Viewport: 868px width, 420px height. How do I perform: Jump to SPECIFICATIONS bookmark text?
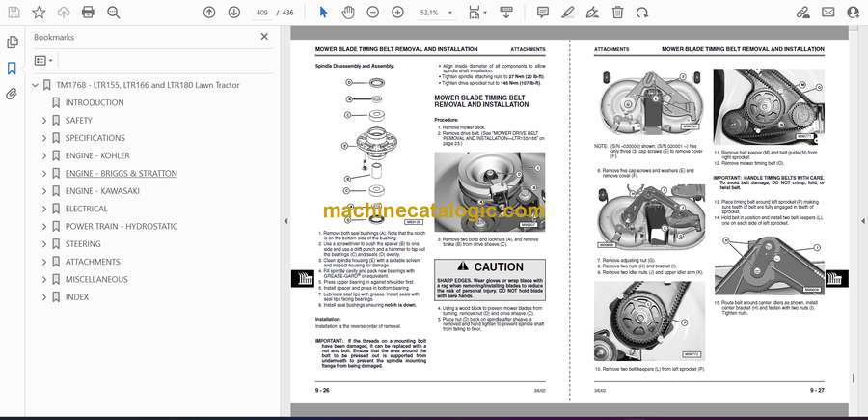pyautogui.click(x=95, y=138)
